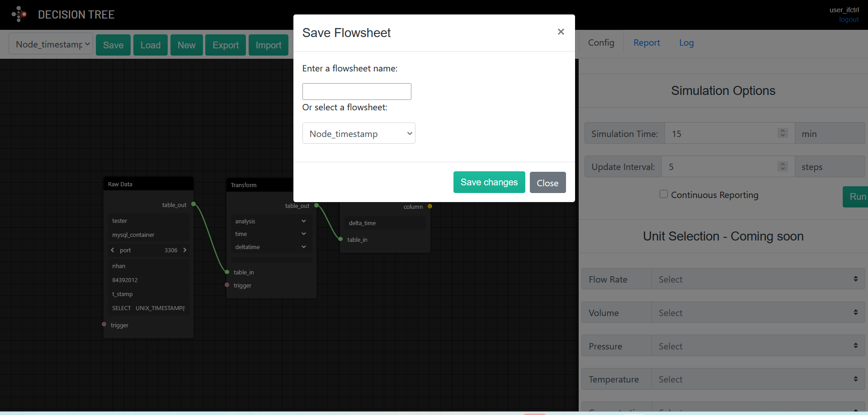
Task: Click the Update Interval spinner arrows
Action: (783, 166)
